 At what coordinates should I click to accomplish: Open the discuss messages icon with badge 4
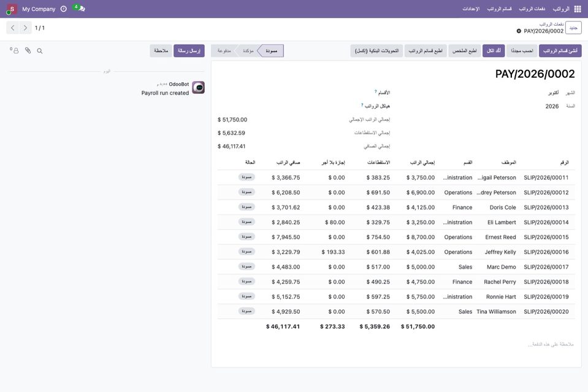tap(79, 8)
